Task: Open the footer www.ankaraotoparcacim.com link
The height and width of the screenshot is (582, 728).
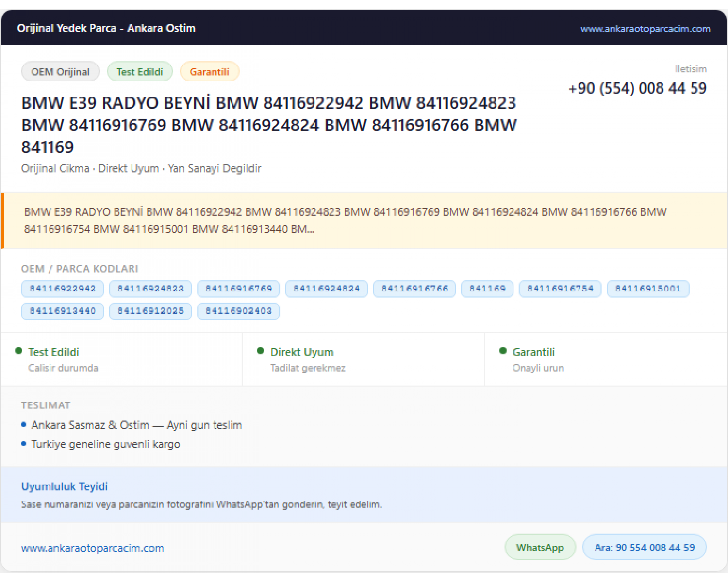Action: pos(93,548)
